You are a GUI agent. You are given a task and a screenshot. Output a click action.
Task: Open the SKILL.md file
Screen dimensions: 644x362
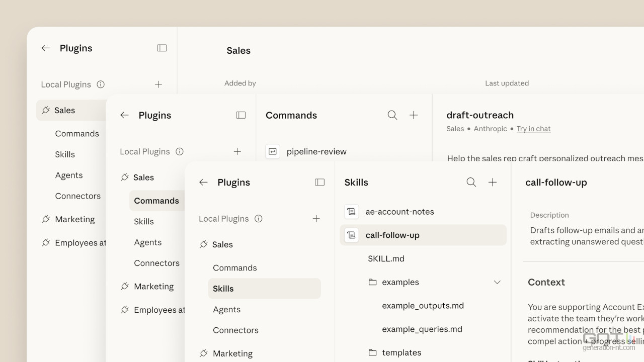point(386,258)
